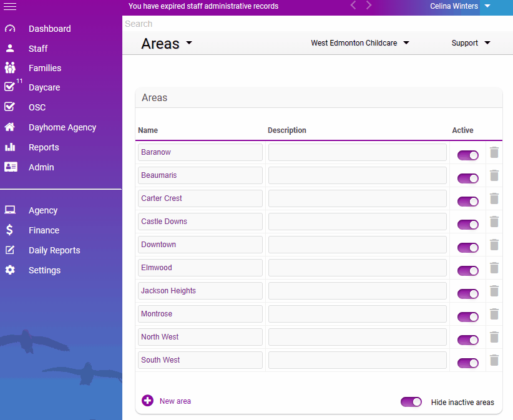Delete the North West area with trash icon

[x=494, y=337]
